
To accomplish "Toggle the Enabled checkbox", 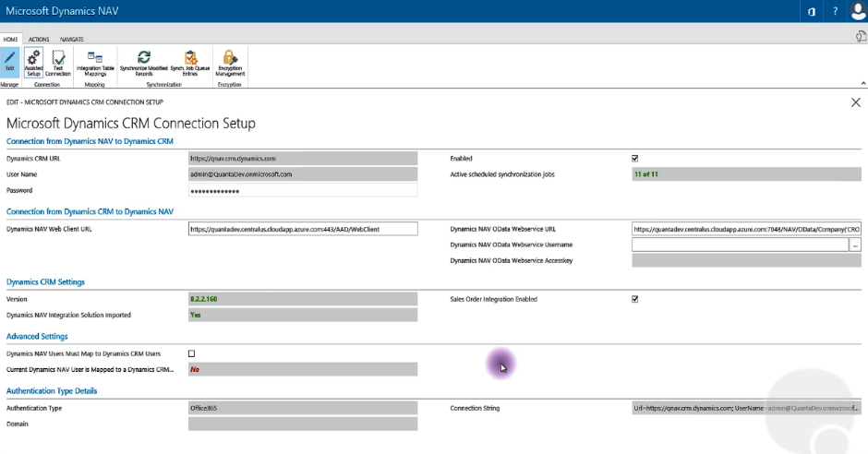I will [x=635, y=158].
